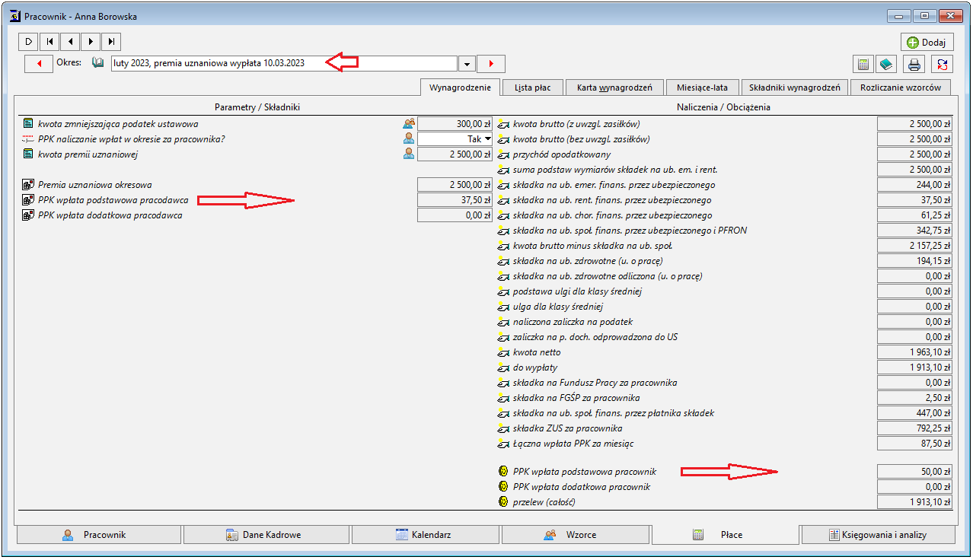Click the first-record navigation button
Viewport: 973px width, 560px height.
[x=49, y=42]
